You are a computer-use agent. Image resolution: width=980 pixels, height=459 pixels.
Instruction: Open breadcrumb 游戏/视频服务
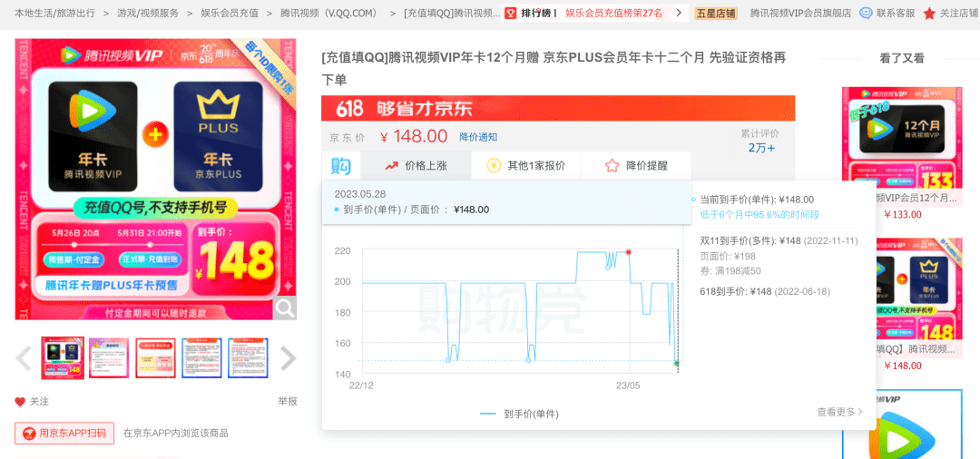pyautogui.click(x=148, y=13)
